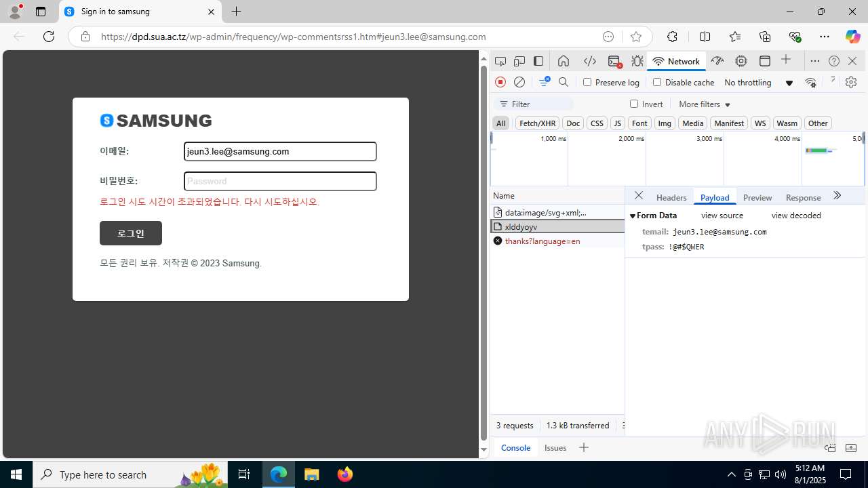This screenshot has height=488, width=868.
Task: Filter requests by JS type
Action: click(x=617, y=123)
